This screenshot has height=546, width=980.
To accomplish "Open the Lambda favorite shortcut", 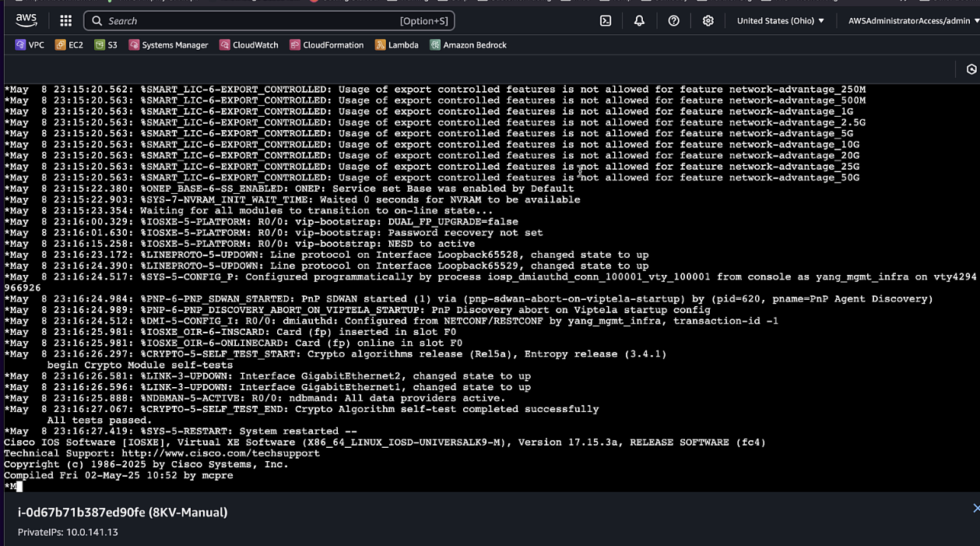I will [x=397, y=45].
